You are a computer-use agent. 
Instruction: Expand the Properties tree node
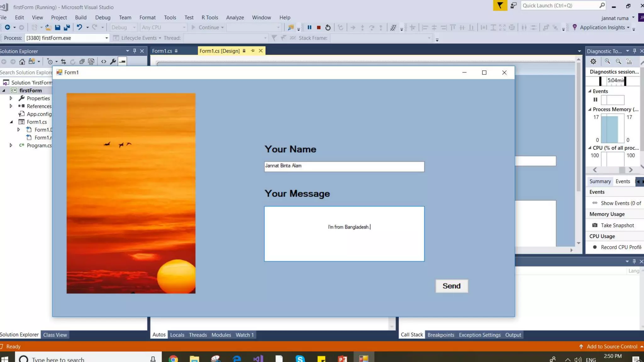(x=11, y=98)
